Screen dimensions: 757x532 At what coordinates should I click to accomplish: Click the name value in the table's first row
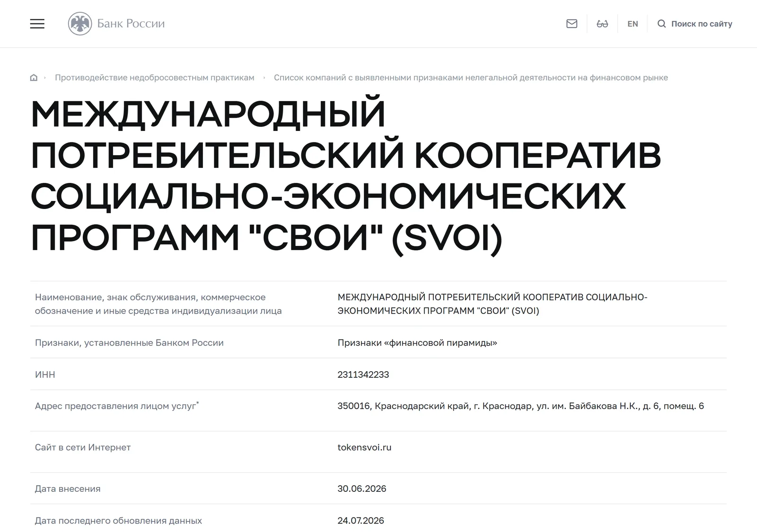(493, 304)
